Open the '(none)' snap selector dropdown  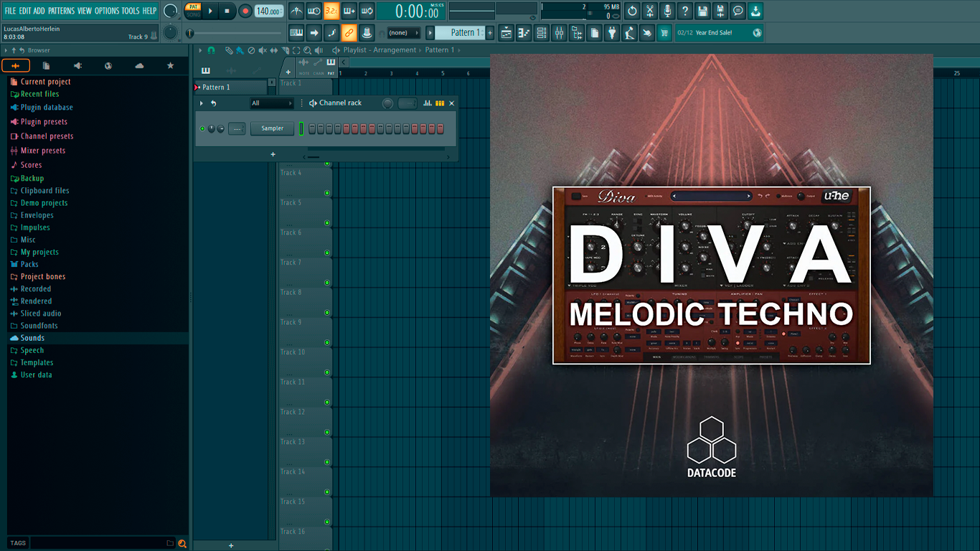403,33
